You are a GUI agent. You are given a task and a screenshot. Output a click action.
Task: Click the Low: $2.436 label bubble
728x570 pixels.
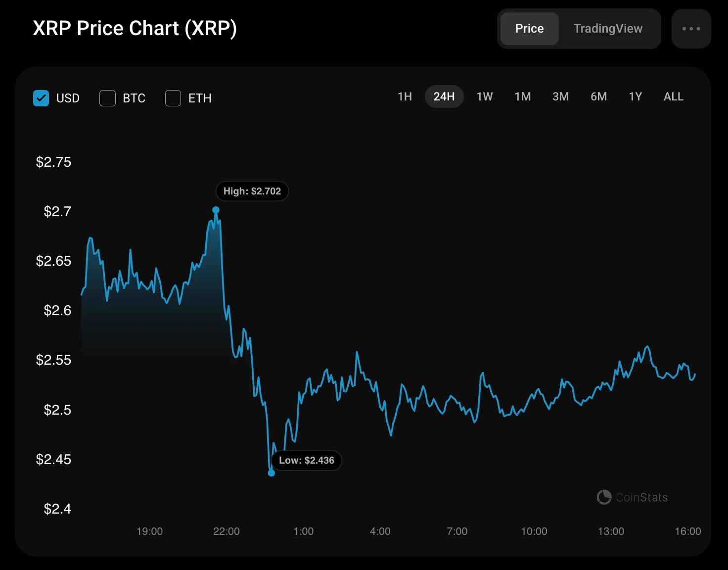(306, 460)
